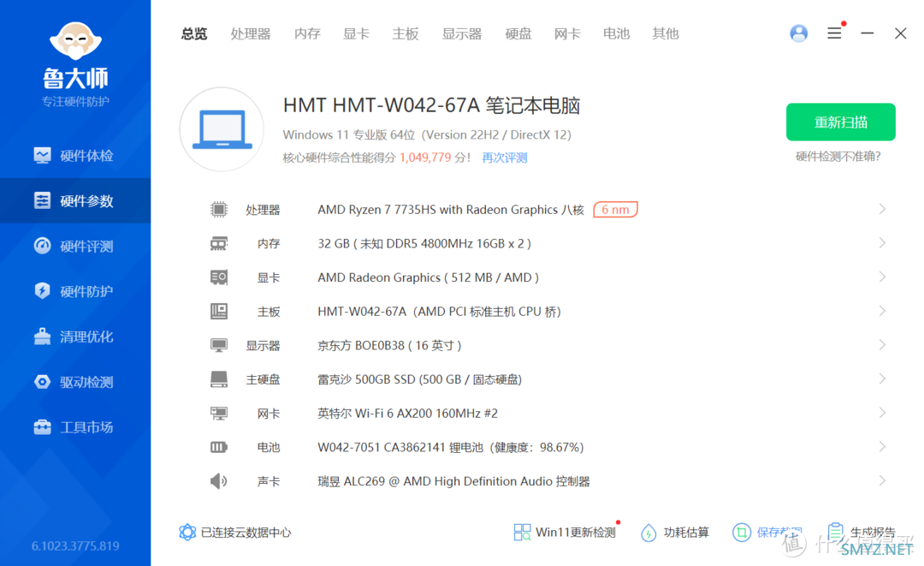The image size is (924, 566).
Task: Click the green 重新扫描 button
Action: click(840, 122)
